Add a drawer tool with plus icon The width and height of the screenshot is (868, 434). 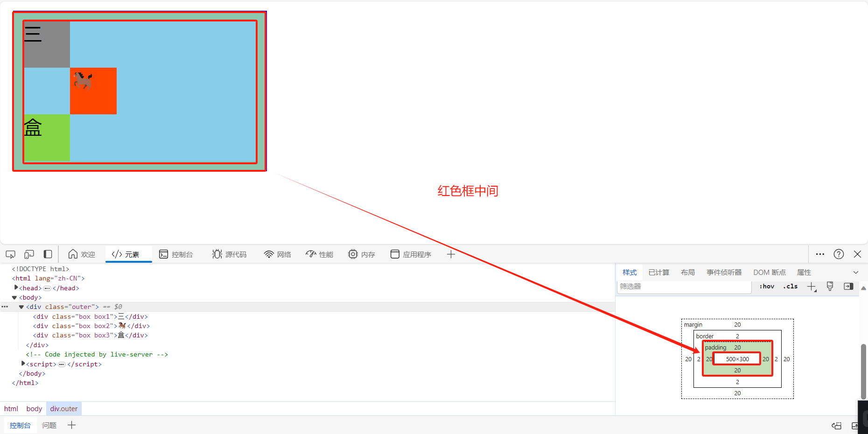[x=71, y=425]
